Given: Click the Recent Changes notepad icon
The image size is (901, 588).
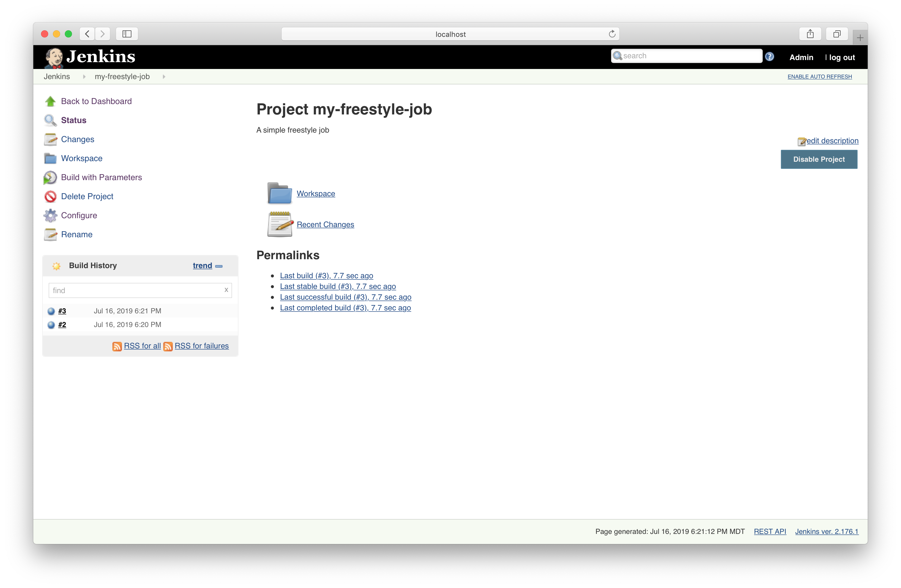Looking at the screenshot, I should coord(280,224).
